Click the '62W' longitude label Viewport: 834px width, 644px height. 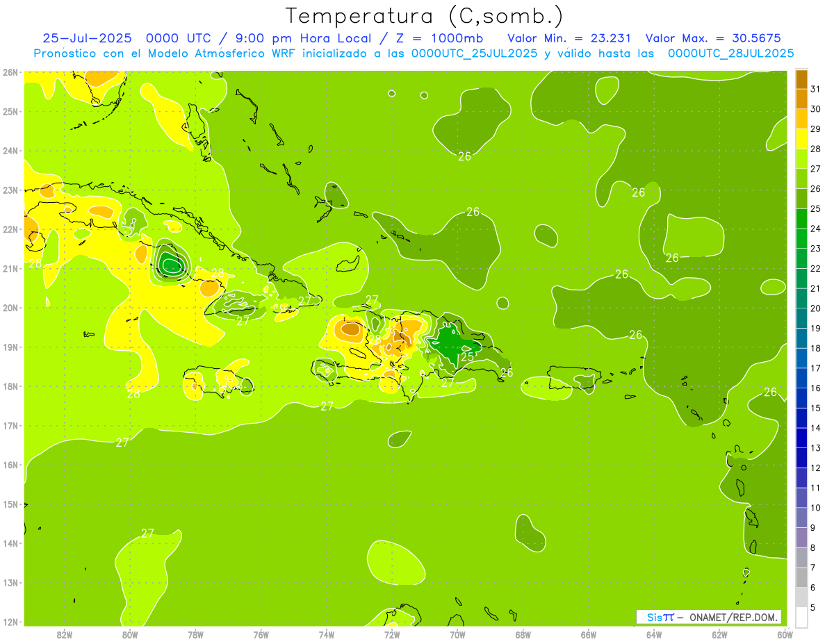click(x=719, y=634)
